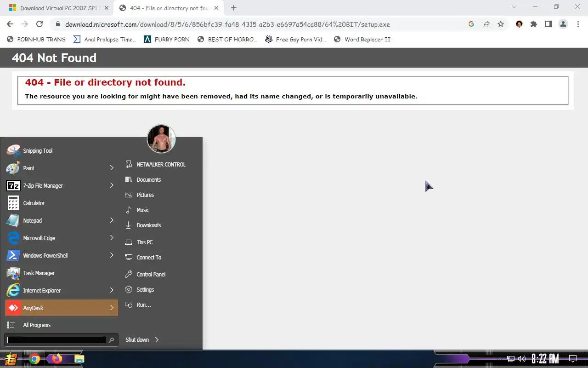Expand the Internet Explorer submenu arrow
Image resolution: width=588 pixels, height=368 pixels.
point(112,290)
